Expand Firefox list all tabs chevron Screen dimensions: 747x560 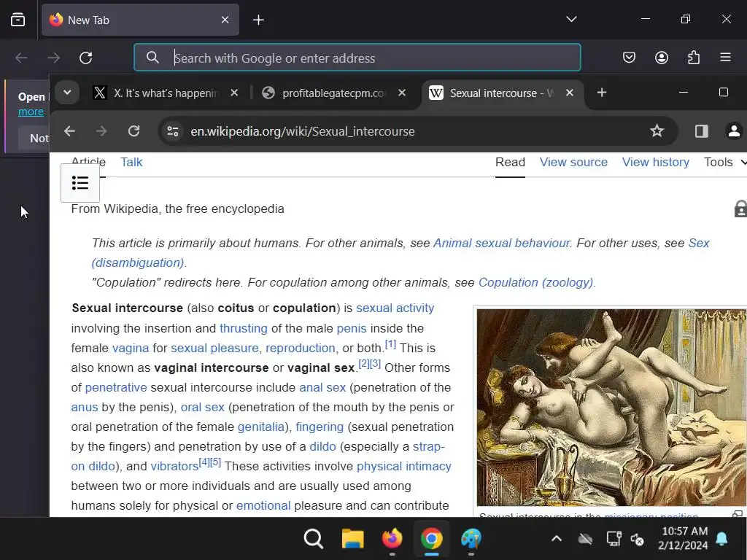[x=571, y=19]
